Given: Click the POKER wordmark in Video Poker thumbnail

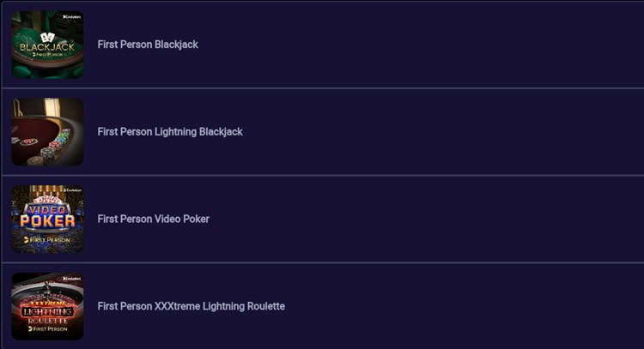Looking at the screenshot, I should click(x=47, y=221).
